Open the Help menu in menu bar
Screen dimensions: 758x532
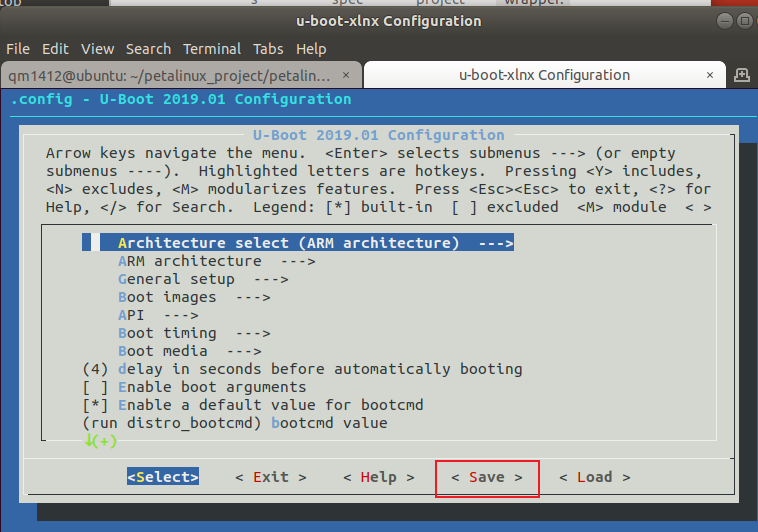point(311,49)
